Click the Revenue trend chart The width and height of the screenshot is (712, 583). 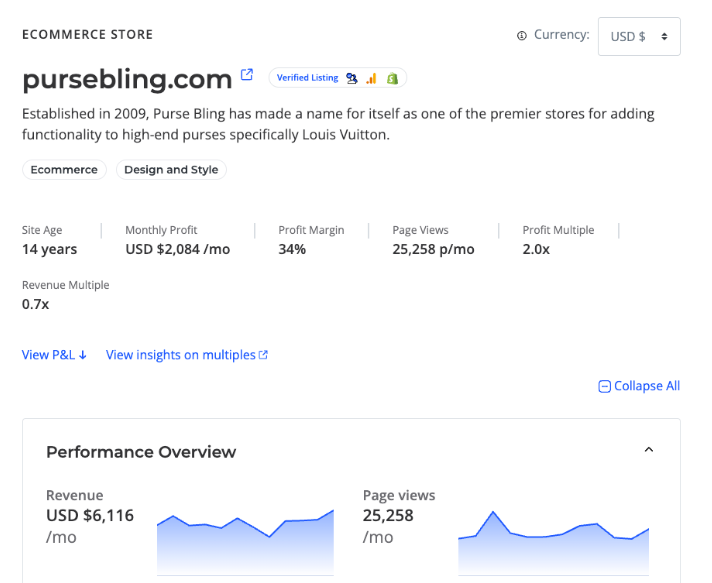click(x=245, y=540)
